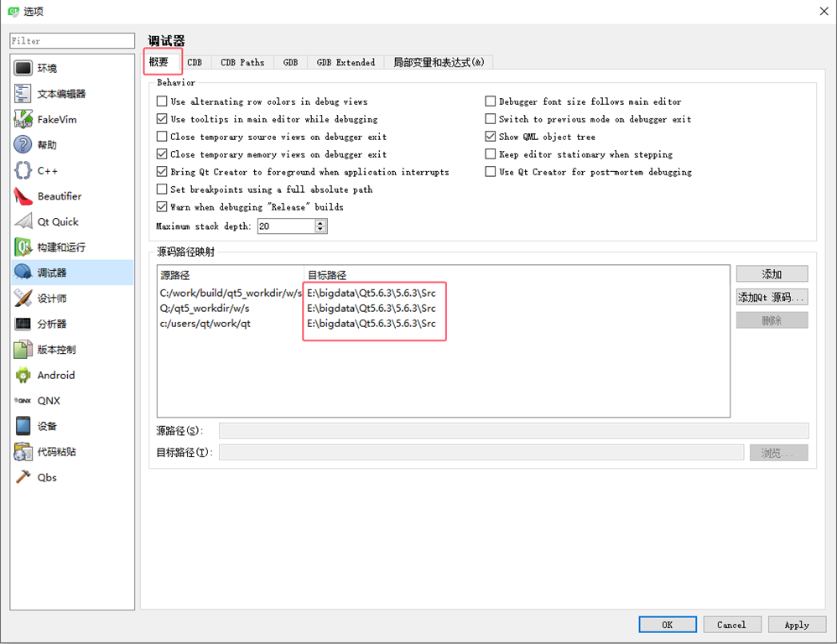Viewport: 837px width, 644px height.
Task: Click the 添加 add button
Action: [772, 274]
